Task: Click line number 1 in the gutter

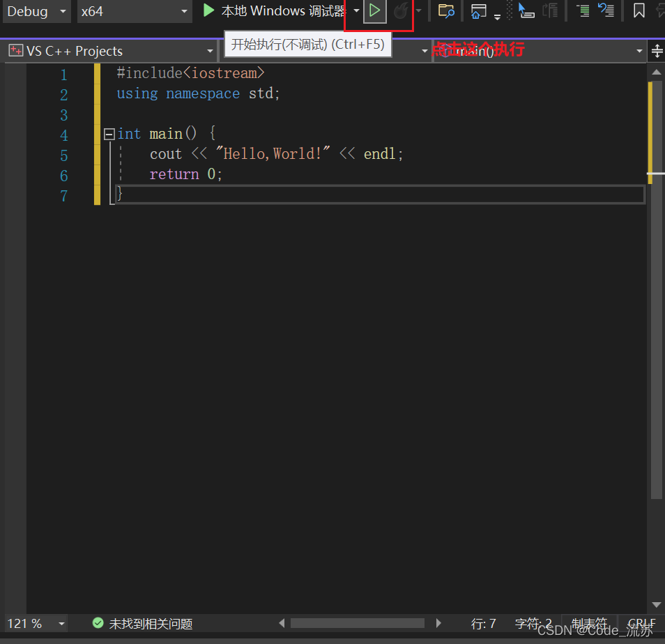Action: tap(63, 75)
